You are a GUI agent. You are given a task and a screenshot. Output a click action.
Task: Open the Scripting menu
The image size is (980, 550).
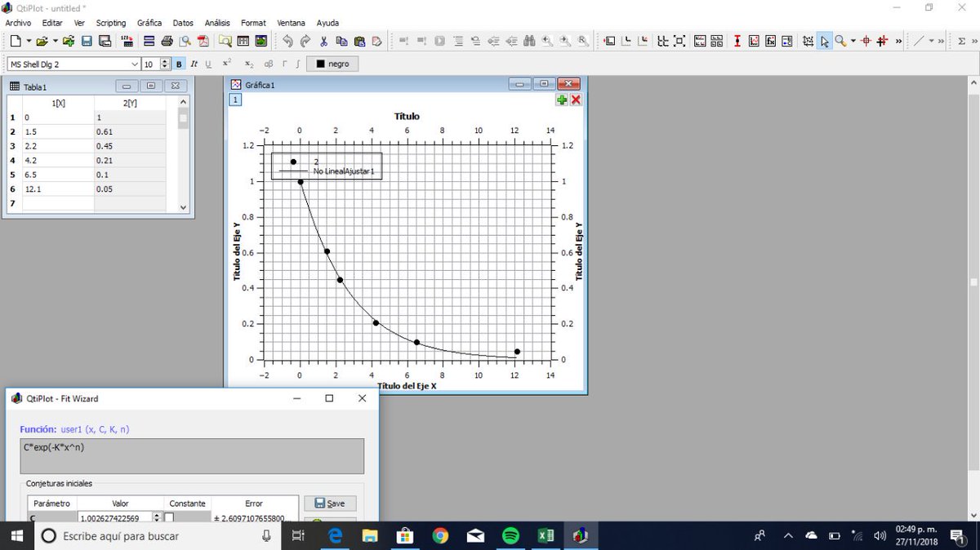(111, 23)
